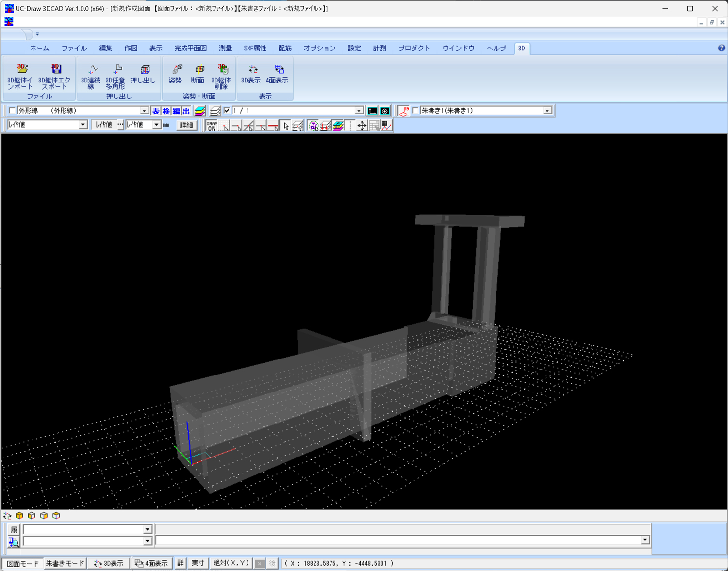Click the wide command input field
Image resolution: width=728 pixels, height=571 pixels.
[398, 540]
